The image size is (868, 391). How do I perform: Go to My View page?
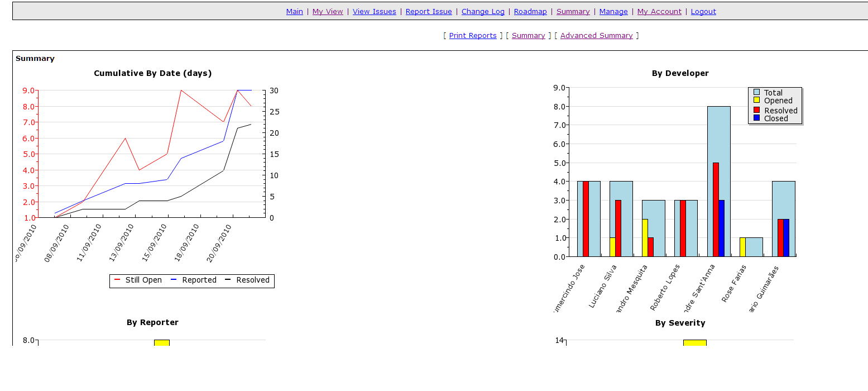point(328,11)
